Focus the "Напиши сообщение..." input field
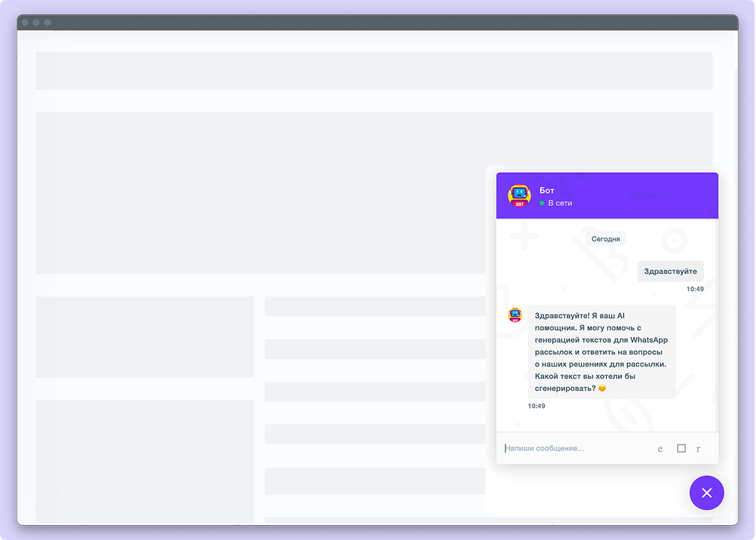The height and width of the screenshot is (540, 756). [574, 448]
